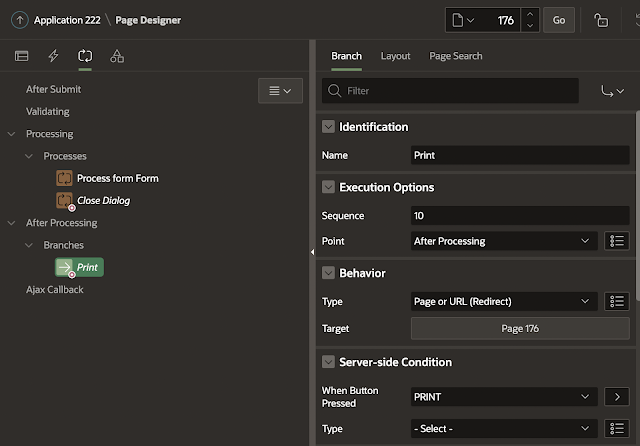Click the page lock icon
The height and width of the screenshot is (446, 640).
point(600,20)
